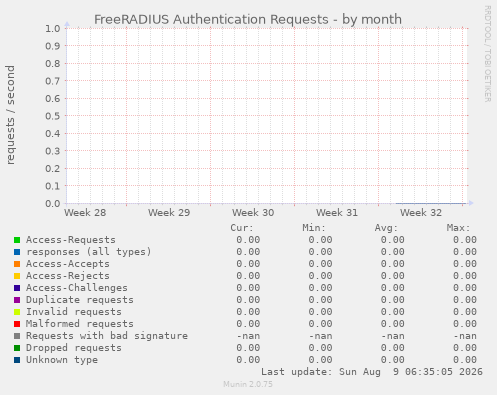Click the Duplicate requests legend label
Image resolution: width=497 pixels, height=395 pixels.
point(80,300)
